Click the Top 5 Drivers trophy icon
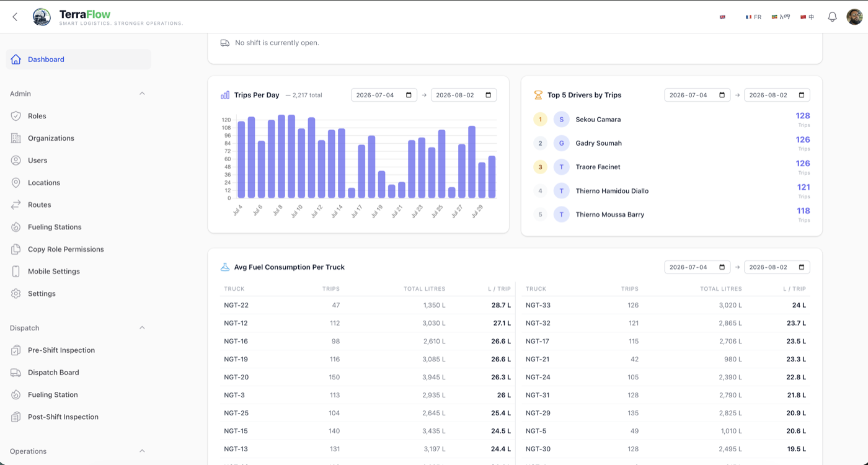 point(538,95)
